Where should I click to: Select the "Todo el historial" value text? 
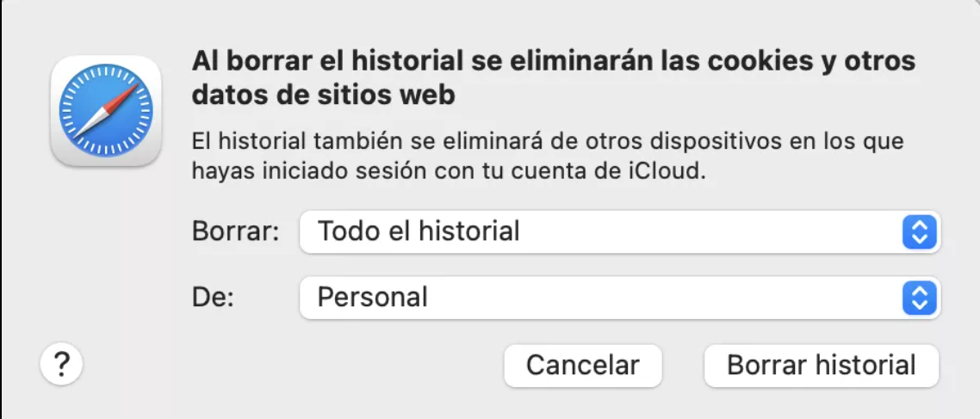coord(419,231)
